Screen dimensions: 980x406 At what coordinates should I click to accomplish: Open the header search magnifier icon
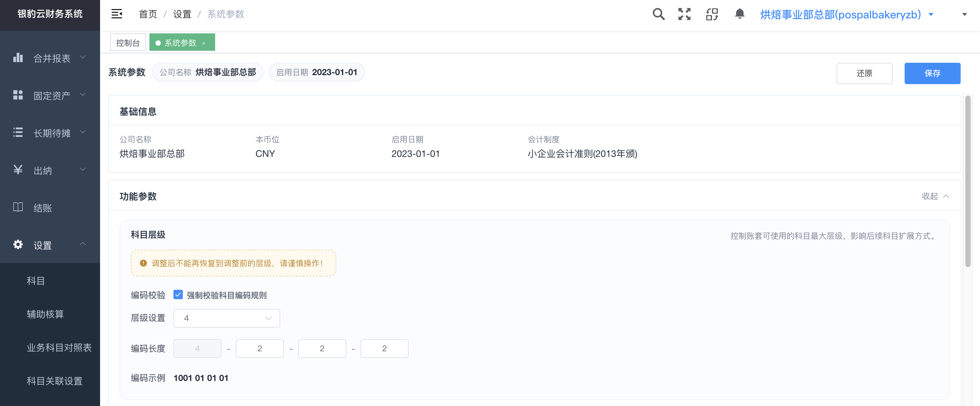pyautogui.click(x=658, y=14)
